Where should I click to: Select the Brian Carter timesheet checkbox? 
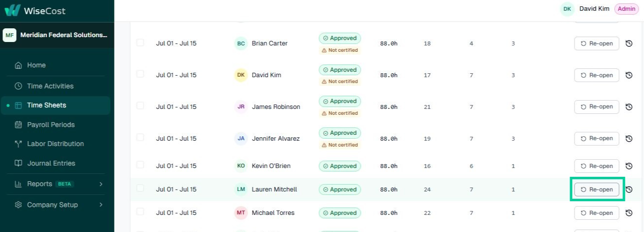[x=140, y=42]
